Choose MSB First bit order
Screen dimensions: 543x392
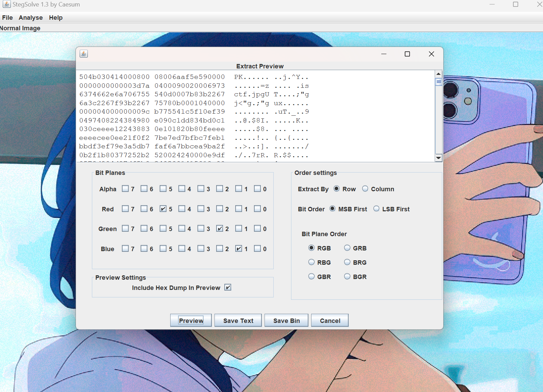tap(332, 209)
